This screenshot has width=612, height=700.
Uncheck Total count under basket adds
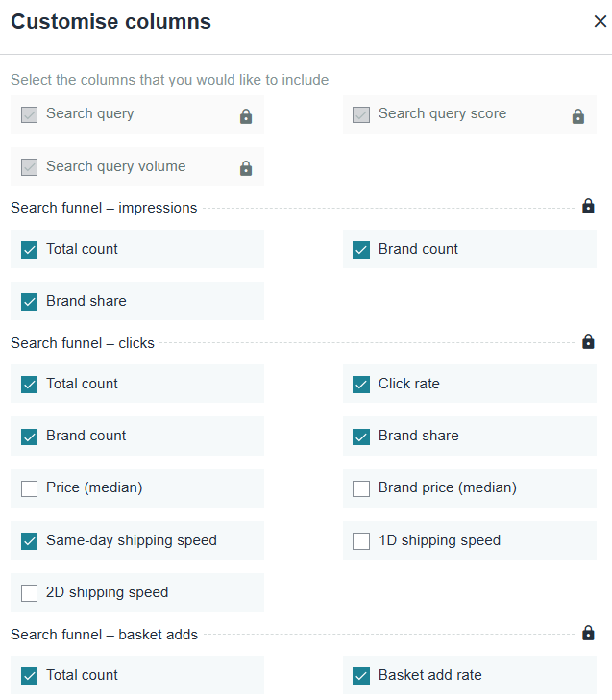tap(30, 676)
